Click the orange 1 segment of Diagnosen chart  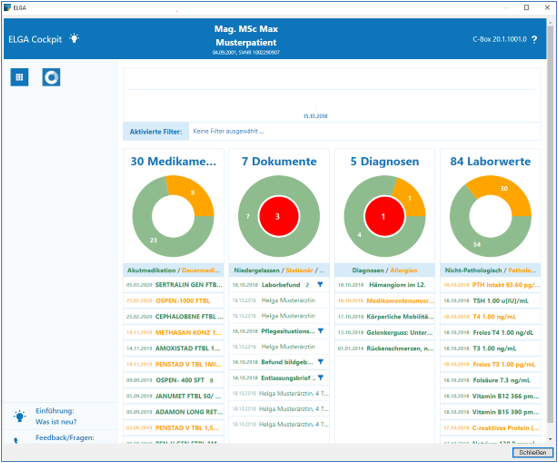[410, 198]
